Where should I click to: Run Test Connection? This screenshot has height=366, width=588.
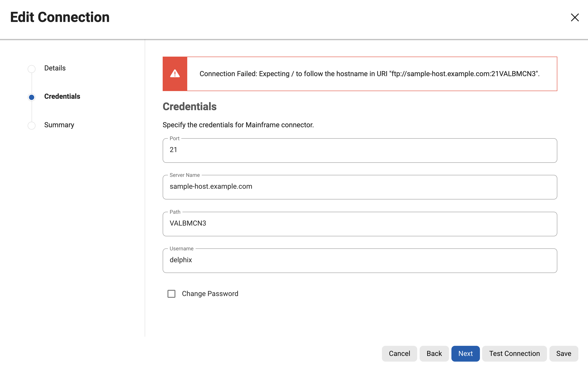(514, 353)
